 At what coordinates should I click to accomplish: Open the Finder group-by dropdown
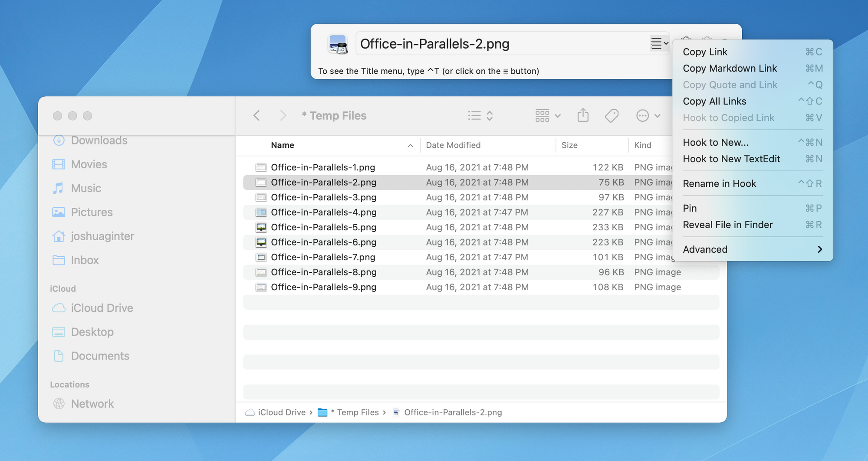[x=548, y=115]
